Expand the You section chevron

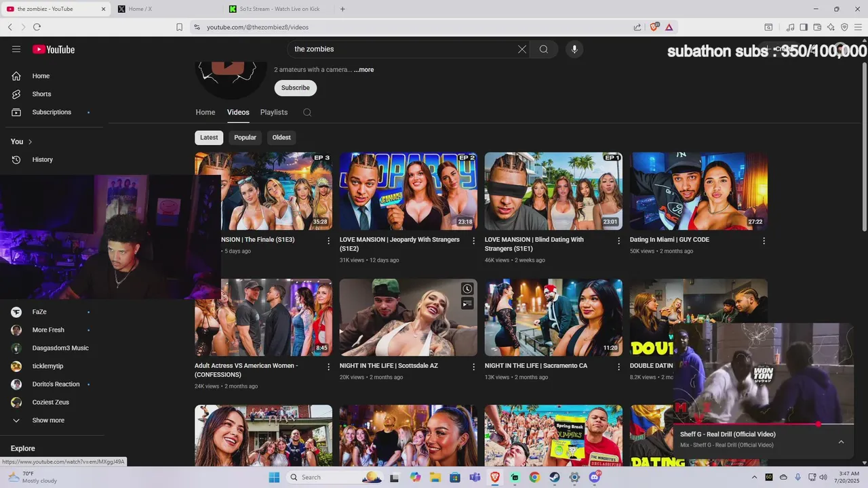point(30,142)
